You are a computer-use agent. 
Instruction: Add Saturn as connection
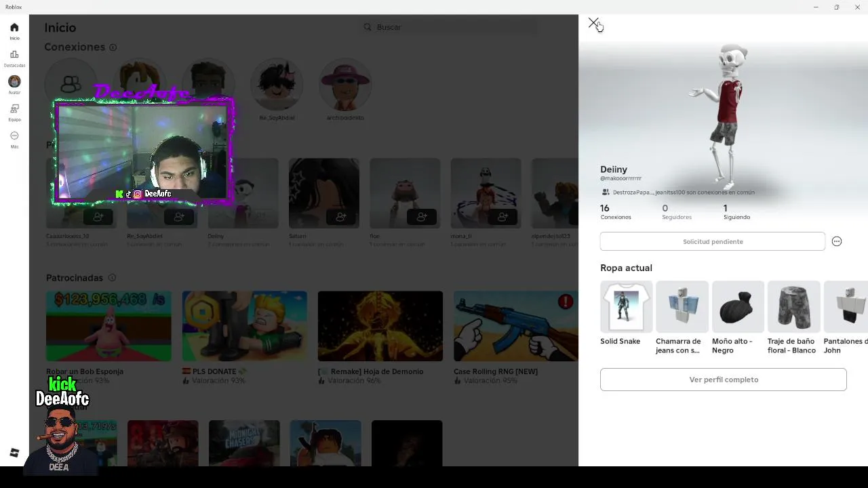[341, 217]
